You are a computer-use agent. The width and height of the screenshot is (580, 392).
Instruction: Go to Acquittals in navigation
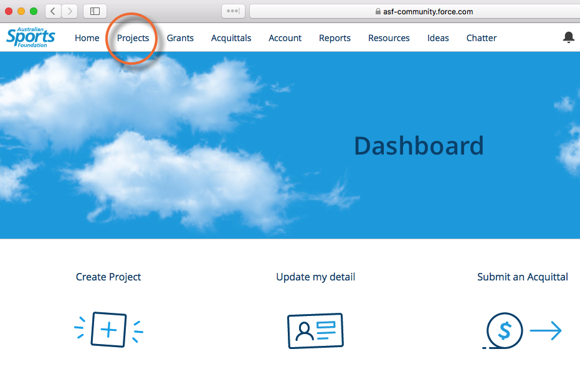[x=231, y=38]
